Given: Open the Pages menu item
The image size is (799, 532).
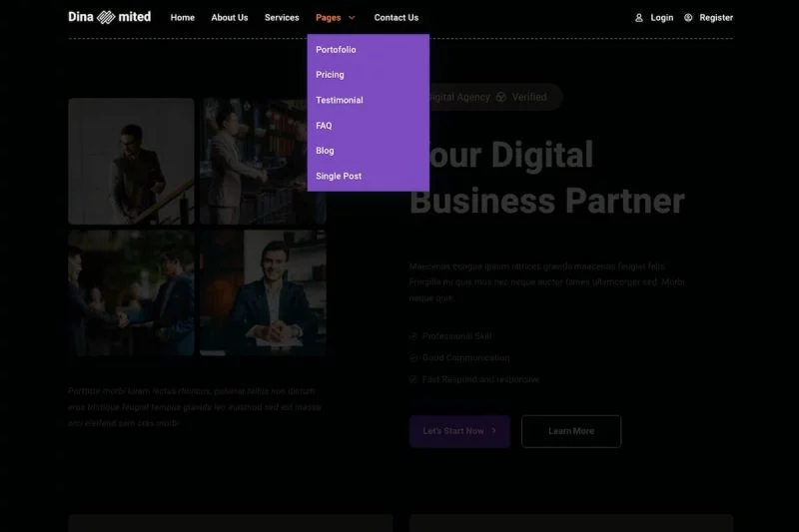Looking at the screenshot, I should 328,18.
